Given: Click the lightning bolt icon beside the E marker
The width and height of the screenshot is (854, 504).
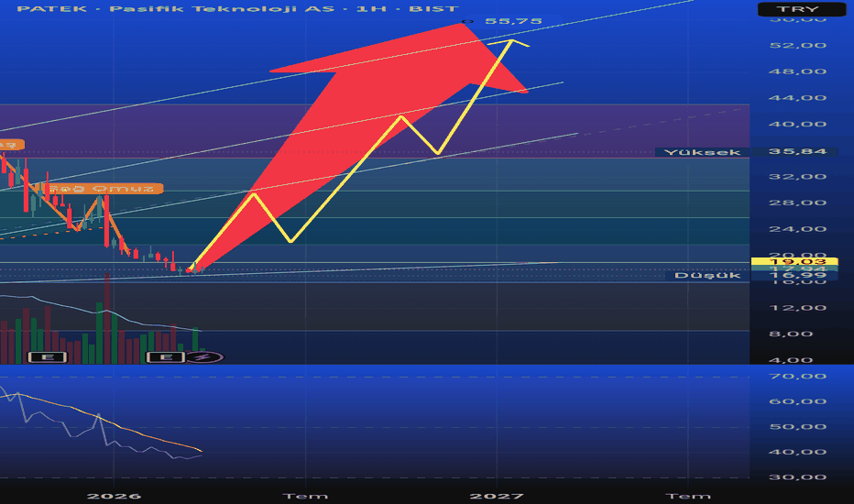Looking at the screenshot, I should [203, 357].
